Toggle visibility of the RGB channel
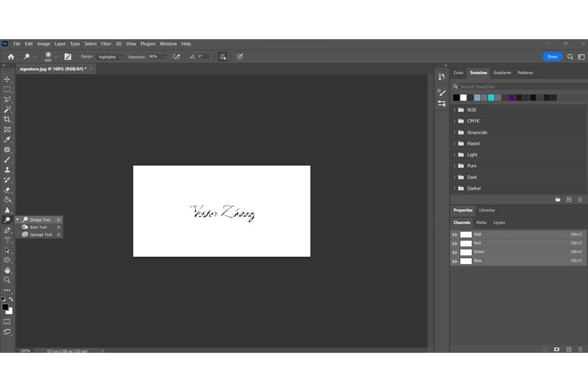 coord(455,235)
